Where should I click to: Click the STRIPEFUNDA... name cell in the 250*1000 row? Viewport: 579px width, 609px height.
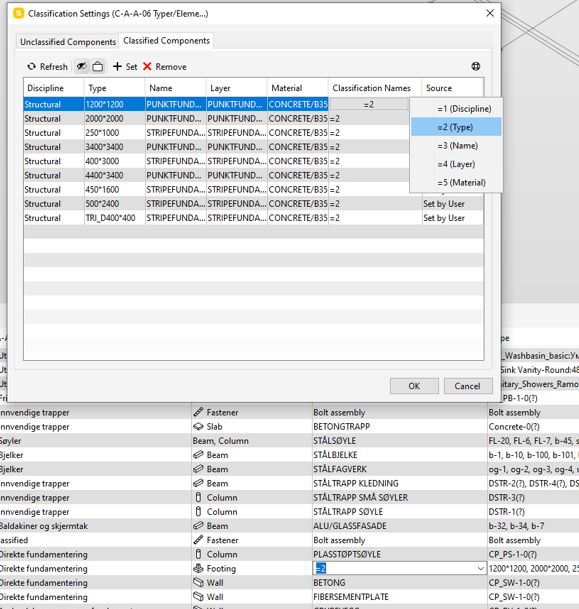click(176, 133)
